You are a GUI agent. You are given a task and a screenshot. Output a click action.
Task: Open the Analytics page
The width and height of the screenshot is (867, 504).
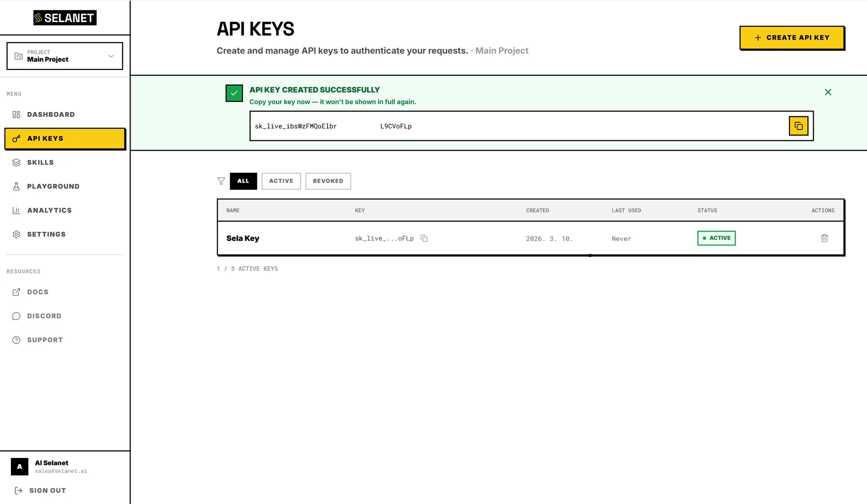pyautogui.click(x=49, y=210)
